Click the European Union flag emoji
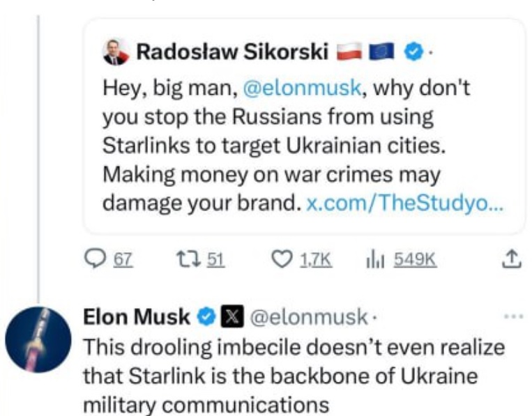Screen dimensions: 532x416 (x=383, y=52)
